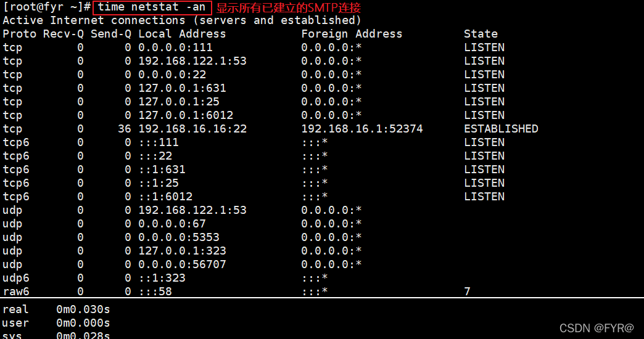644x339 pixels.
Task: Click tcp6 local address '::1:25'
Action: pos(159,183)
